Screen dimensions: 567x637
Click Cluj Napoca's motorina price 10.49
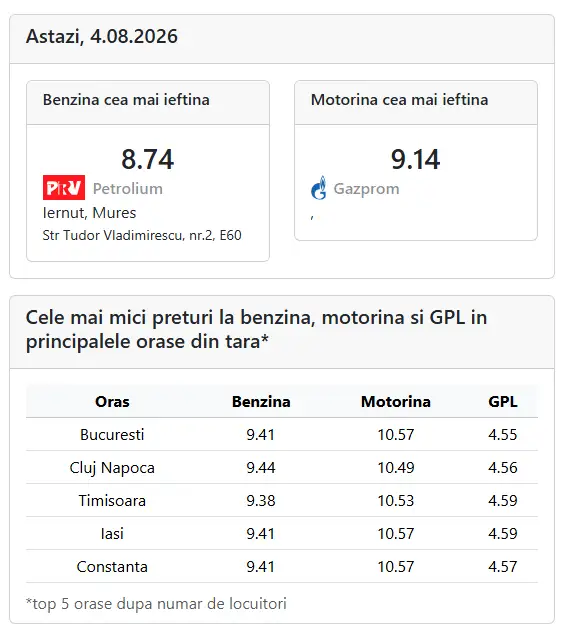(396, 468)
